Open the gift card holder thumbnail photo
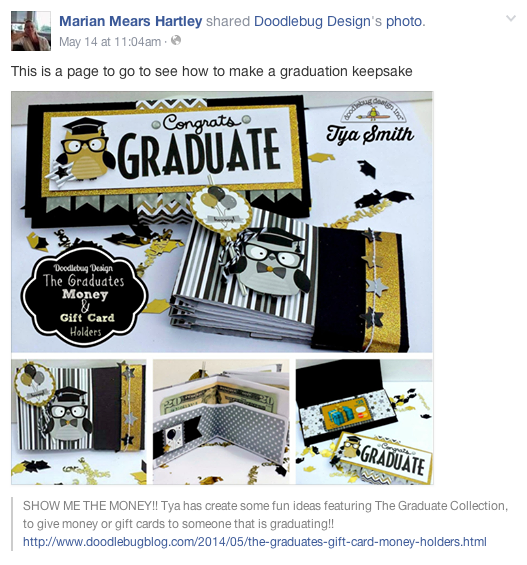This screenshot has height=565, width=527. 364,422
